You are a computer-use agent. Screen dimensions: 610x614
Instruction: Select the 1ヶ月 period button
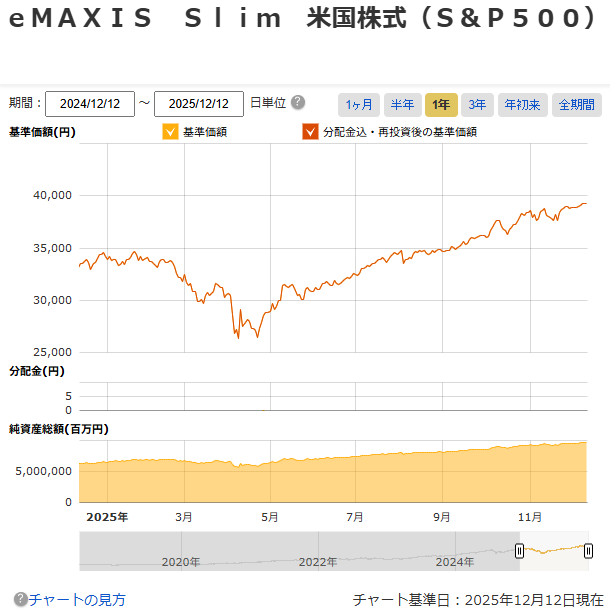point(360,104)
